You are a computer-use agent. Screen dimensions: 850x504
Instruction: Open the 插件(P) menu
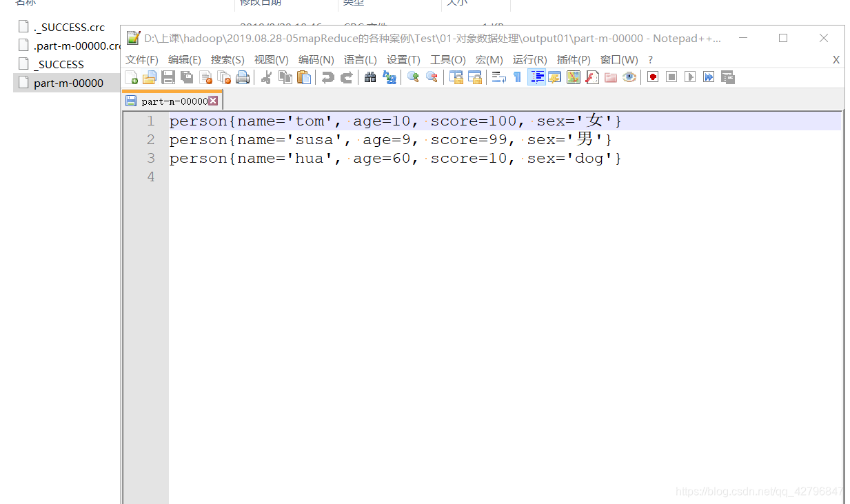pos(574,60)
